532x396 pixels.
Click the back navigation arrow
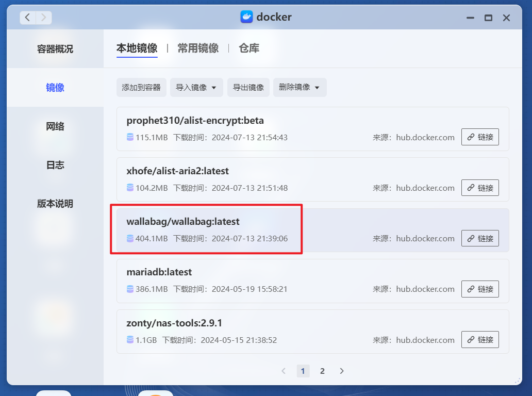click(x=27, y=17)
